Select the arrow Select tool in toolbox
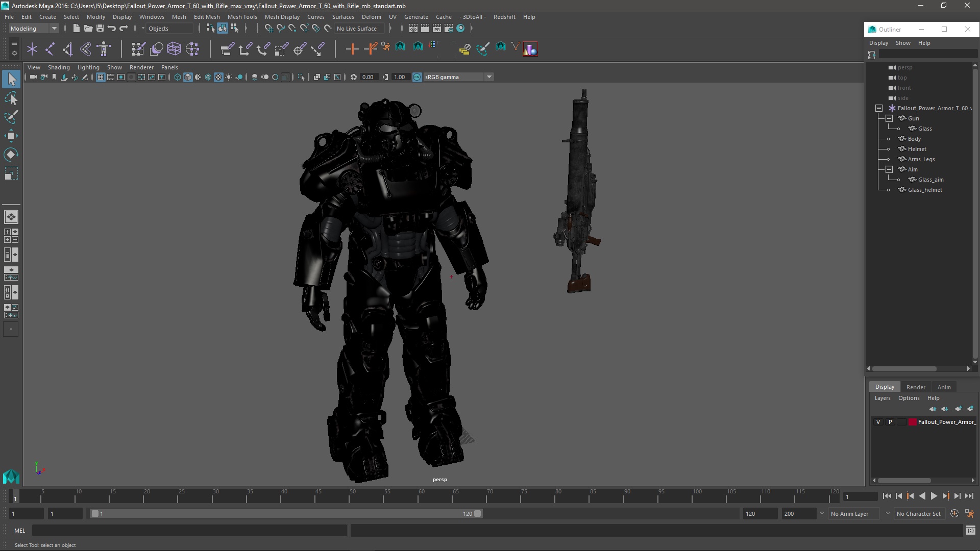 (x=11, y=79)
